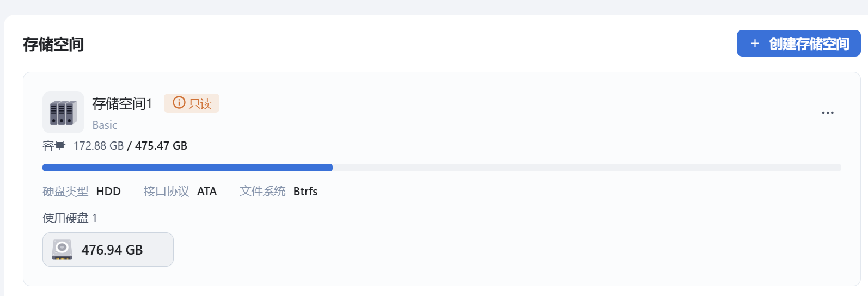Click the hard disk icon in disk chip
868x296 pixels.
62,250
